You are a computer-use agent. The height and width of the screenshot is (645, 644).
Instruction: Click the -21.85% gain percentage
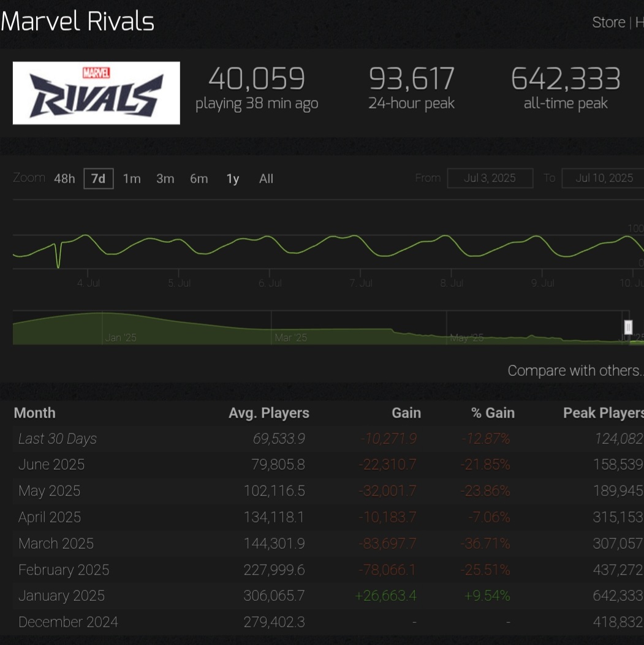click(x=485, y=464)
